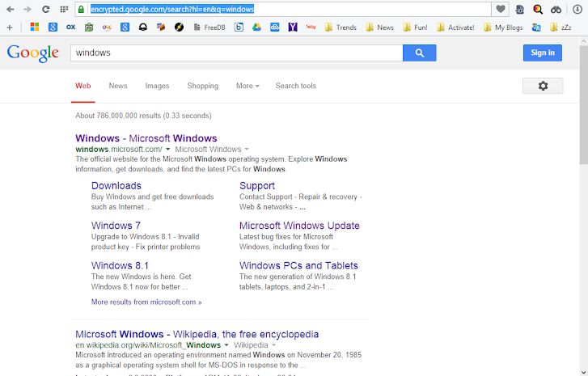Image resolution: width=588 pixels, height=376 pixels.
Task: Click the blue 'b' bookmark icon
Action: pos(239,27)
